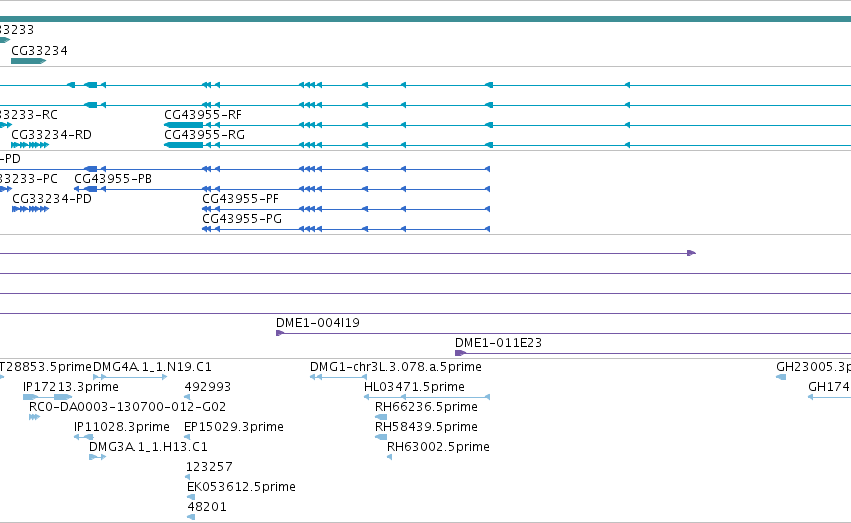Open the CG43955-PG label
The width and height of the screenshot is (851, 523).
tap(242, 219)
